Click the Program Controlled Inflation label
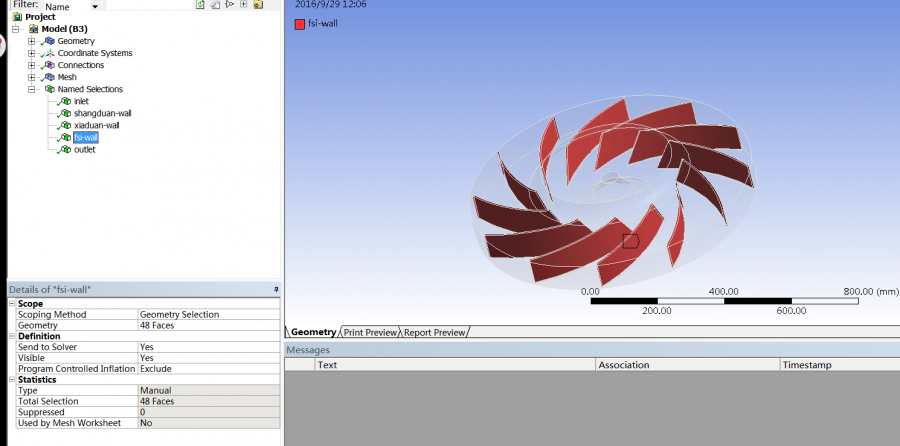Screen dimensions: 900x446 [x=76, y=369]
